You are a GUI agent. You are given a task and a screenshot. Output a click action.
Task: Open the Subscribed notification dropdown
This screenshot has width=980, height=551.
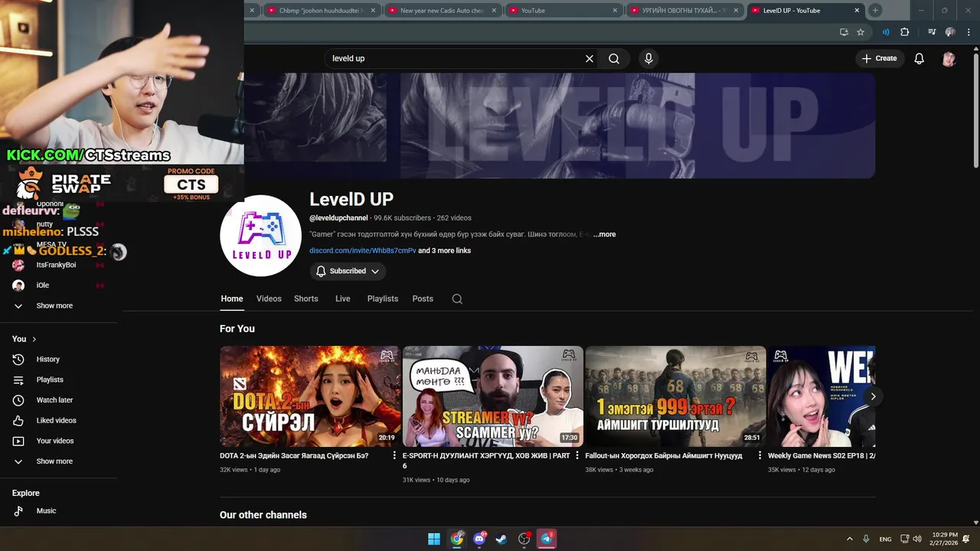coord(348,271)
